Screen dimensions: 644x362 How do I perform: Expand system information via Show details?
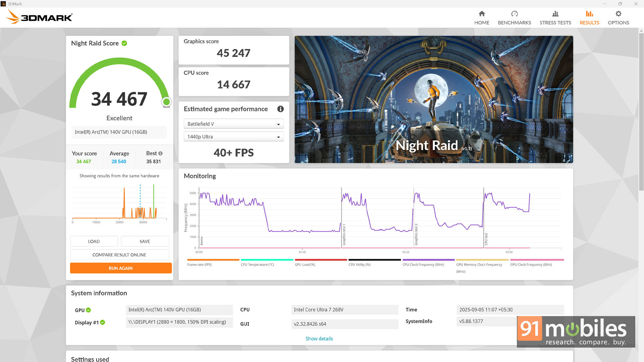pyautogui.click(x=319, y=339)
